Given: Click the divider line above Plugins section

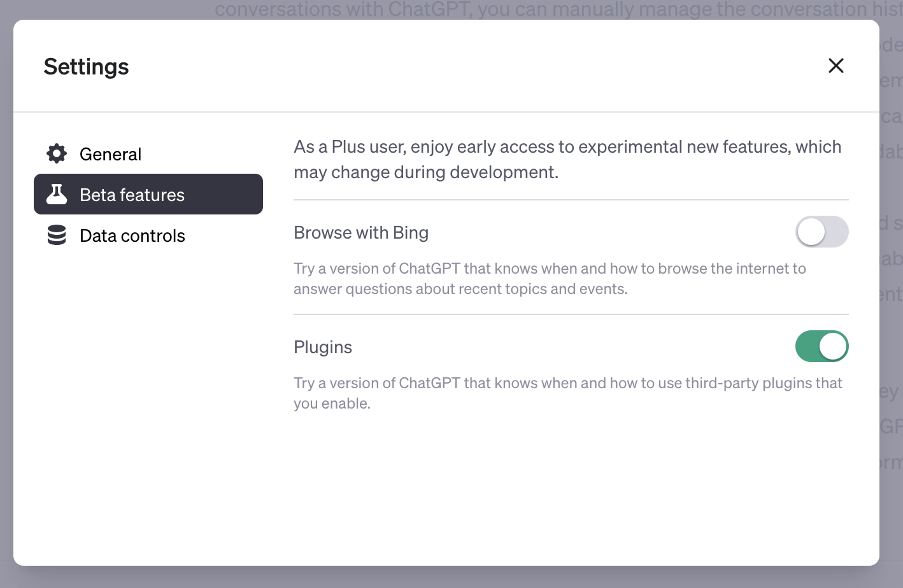Looking at the screenshot, I should pos(571,314).
